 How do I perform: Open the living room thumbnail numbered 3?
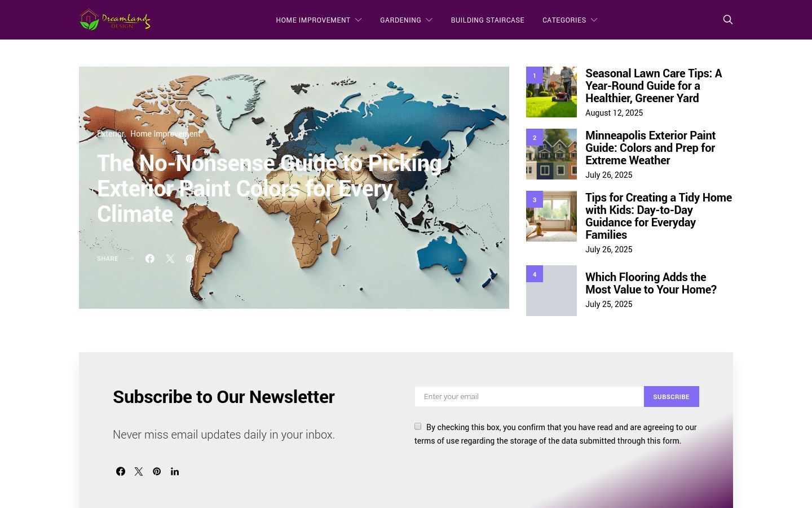551,216
